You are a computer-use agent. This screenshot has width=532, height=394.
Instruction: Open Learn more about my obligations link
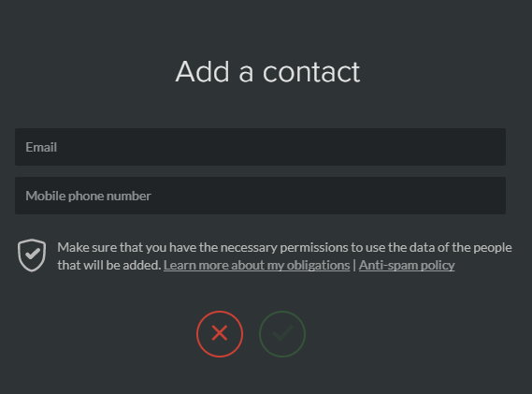[256, 265]
